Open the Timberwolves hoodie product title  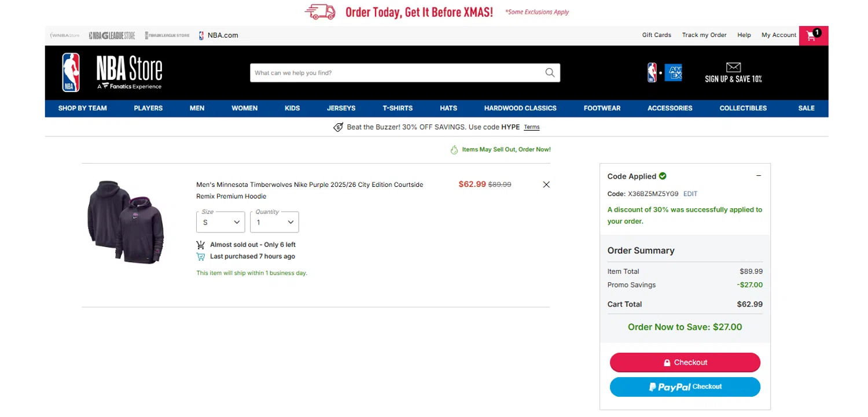click(x=310, y=190)
